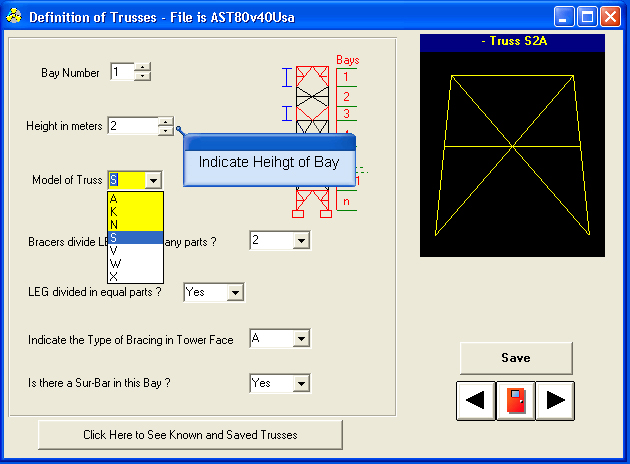Image resolution: width=630 pixels, height=464 pixels.
Task: Open the Bracers divide LEG parts dropdown
Action: coord(300,241)
